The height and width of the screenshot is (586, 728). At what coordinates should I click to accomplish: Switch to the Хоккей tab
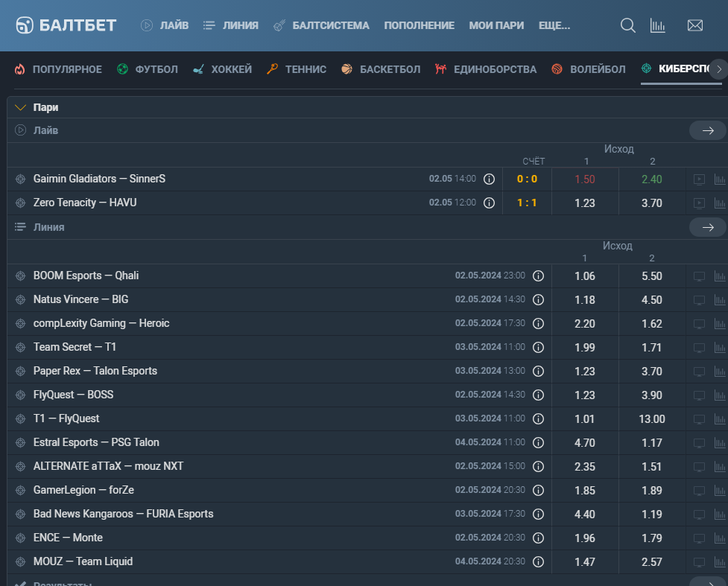tap(222, 69)
